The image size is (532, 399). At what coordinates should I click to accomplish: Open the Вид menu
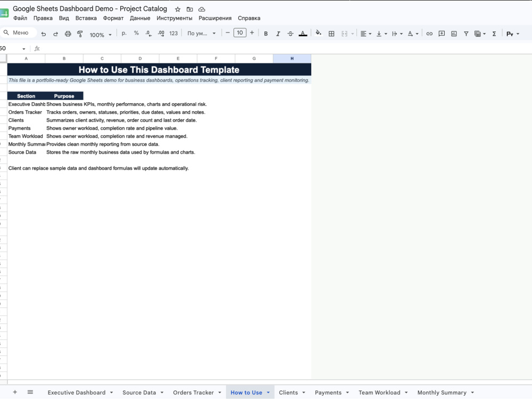pyautogui.click(x=64, y=18)
